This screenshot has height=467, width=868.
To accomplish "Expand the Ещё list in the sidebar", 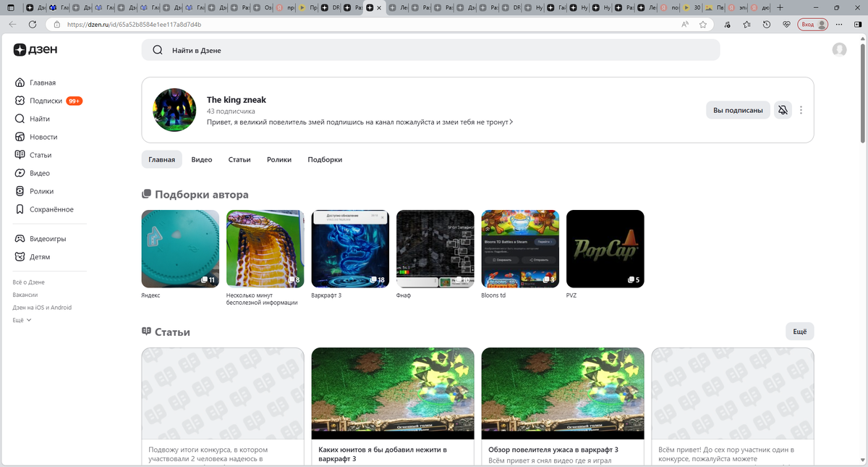I will [x=22, y=320].
